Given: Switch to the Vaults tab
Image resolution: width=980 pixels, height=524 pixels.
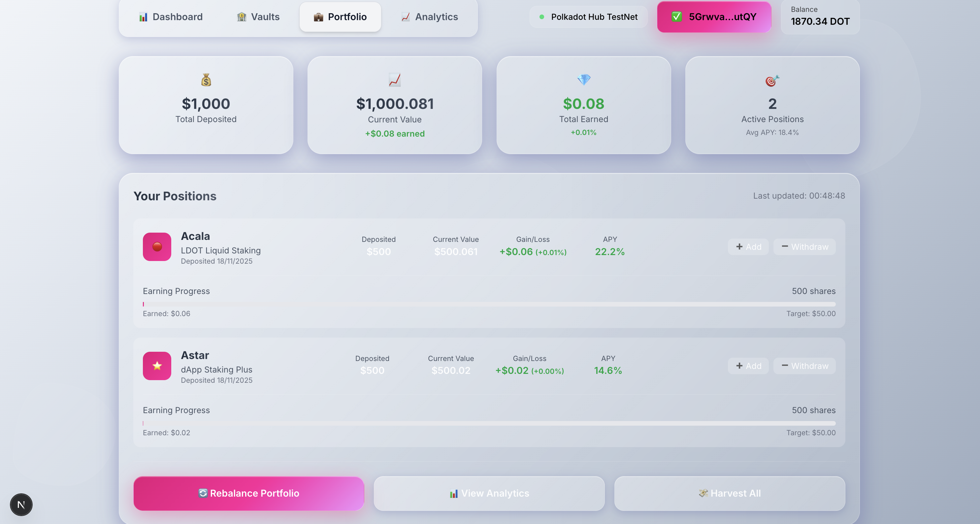Looking at the screenshot, I should point(258,17).
